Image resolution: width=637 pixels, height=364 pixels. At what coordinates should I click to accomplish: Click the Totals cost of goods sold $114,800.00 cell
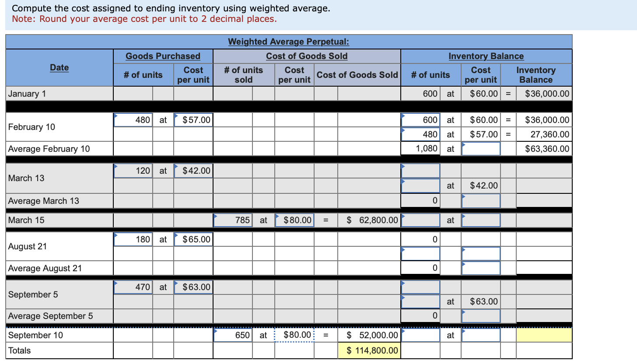click(369, 350)
